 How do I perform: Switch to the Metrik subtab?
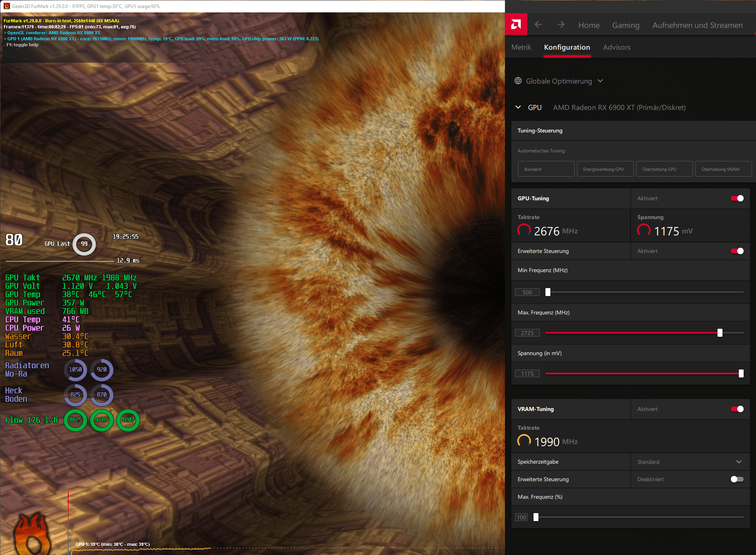click(521, 47)
